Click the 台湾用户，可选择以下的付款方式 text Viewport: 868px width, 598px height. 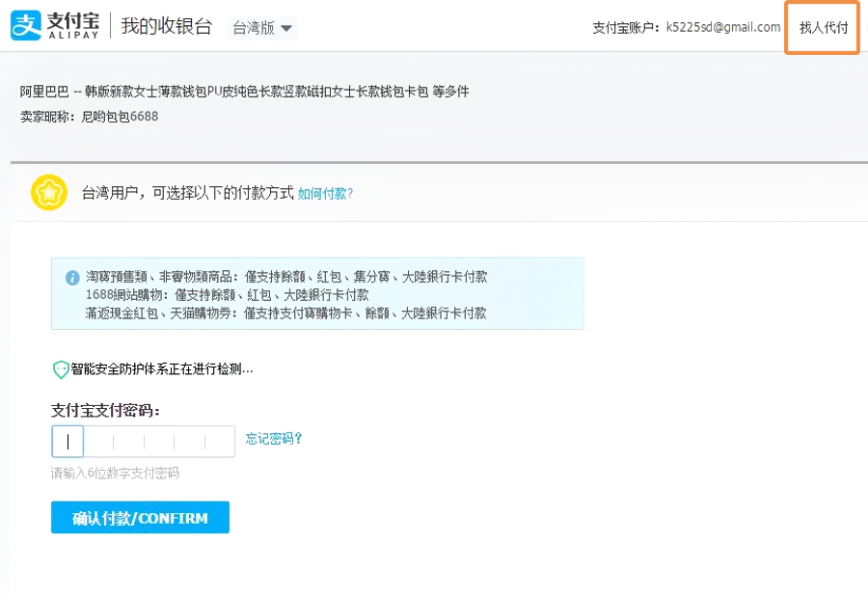point(188,193)
